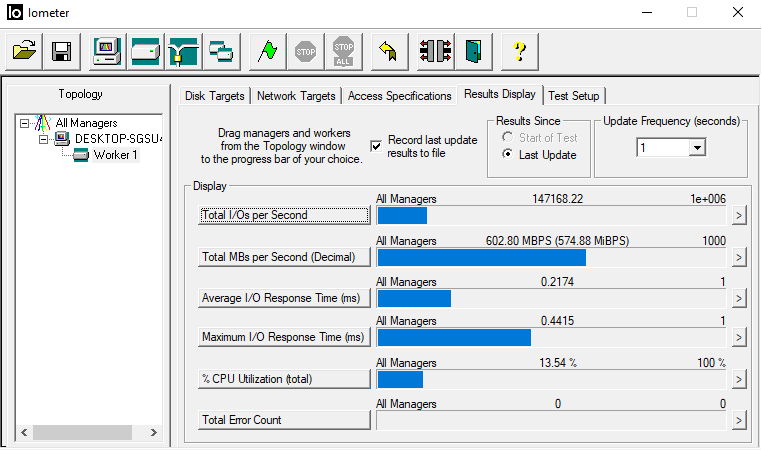The width and height of the screenshot is (762, 450).
Task: Expand the Average I/O Response Time arrow
Action: (x=739, y=298)
